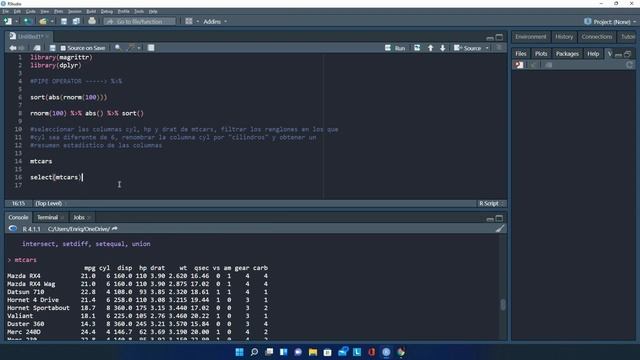Open the History tab

[564, 37]
